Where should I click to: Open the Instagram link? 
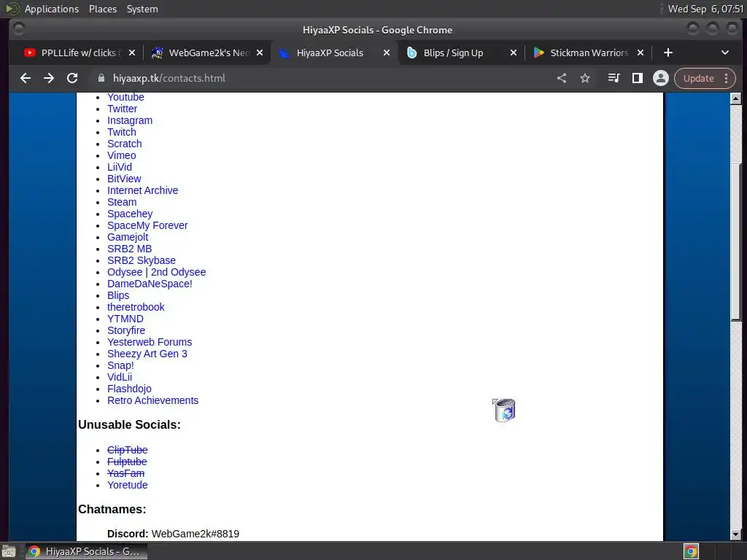[x=130, y=120]
